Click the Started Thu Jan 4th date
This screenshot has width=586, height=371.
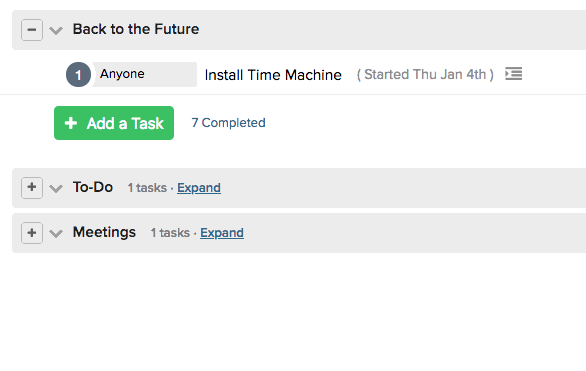pos(425,75)
